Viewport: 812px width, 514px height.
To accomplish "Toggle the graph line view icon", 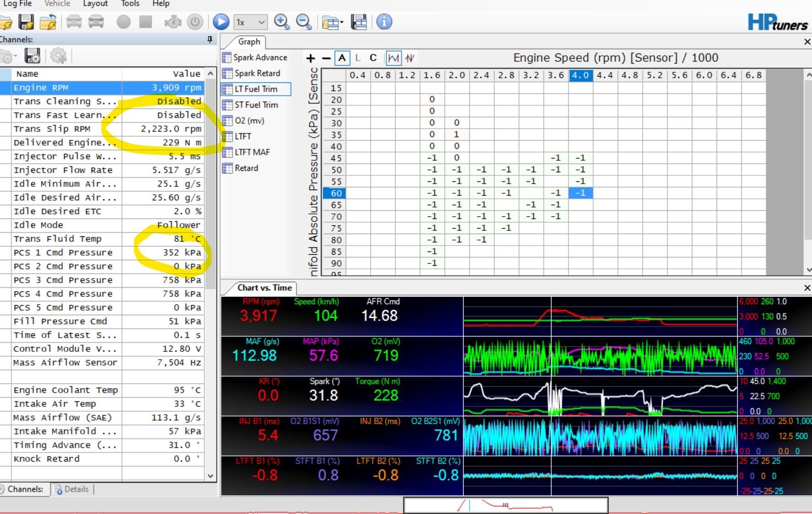I will [x=393, y=58].
